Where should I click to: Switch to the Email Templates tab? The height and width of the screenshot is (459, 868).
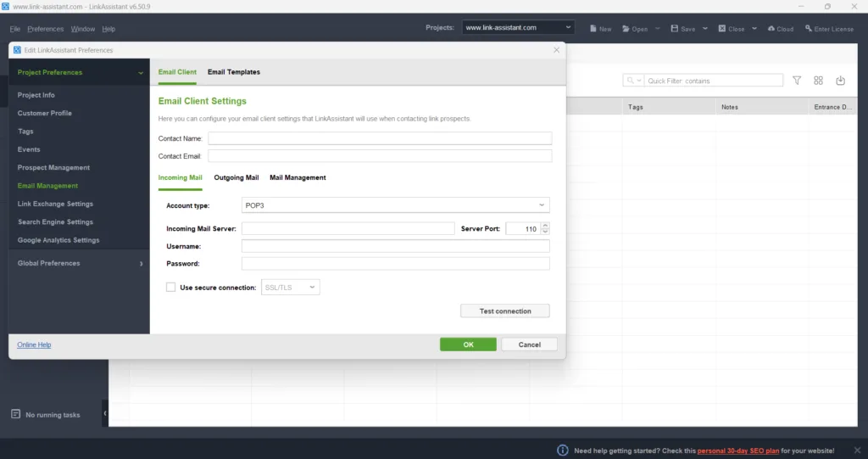(234, 72)
